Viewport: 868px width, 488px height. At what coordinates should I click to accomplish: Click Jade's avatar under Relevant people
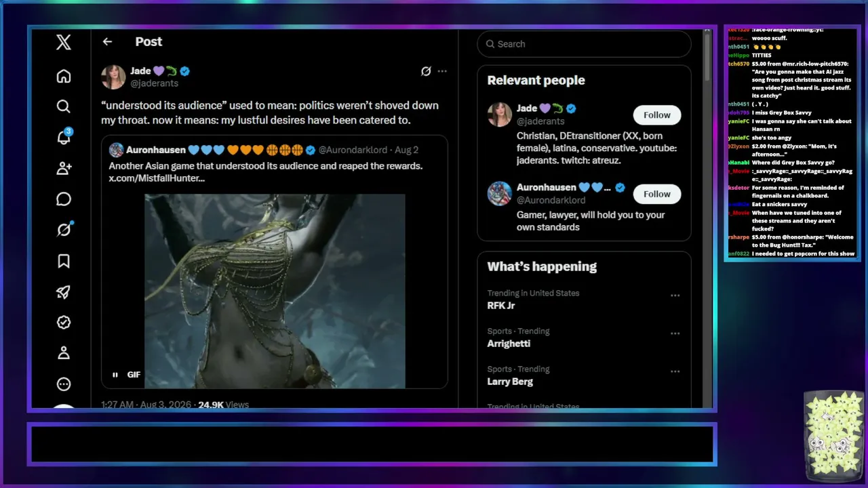point(500,115)
